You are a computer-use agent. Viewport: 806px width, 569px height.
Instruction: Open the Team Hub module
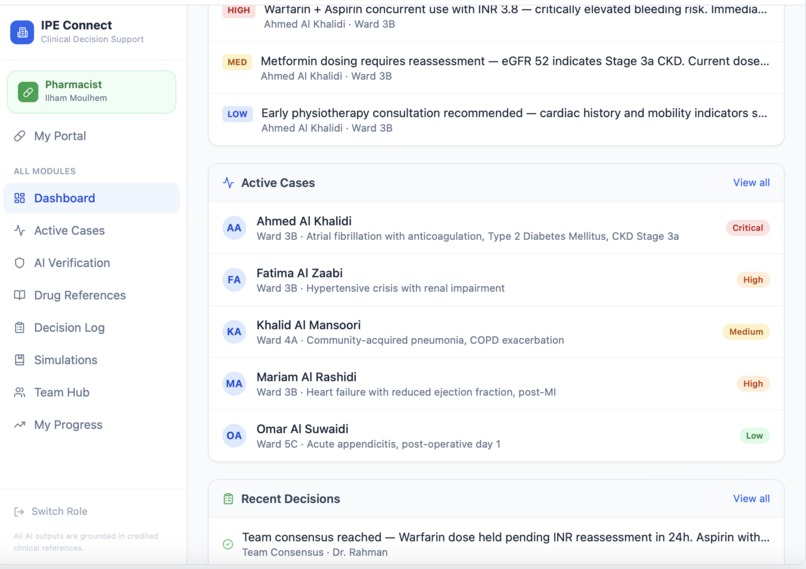(91, 393)
